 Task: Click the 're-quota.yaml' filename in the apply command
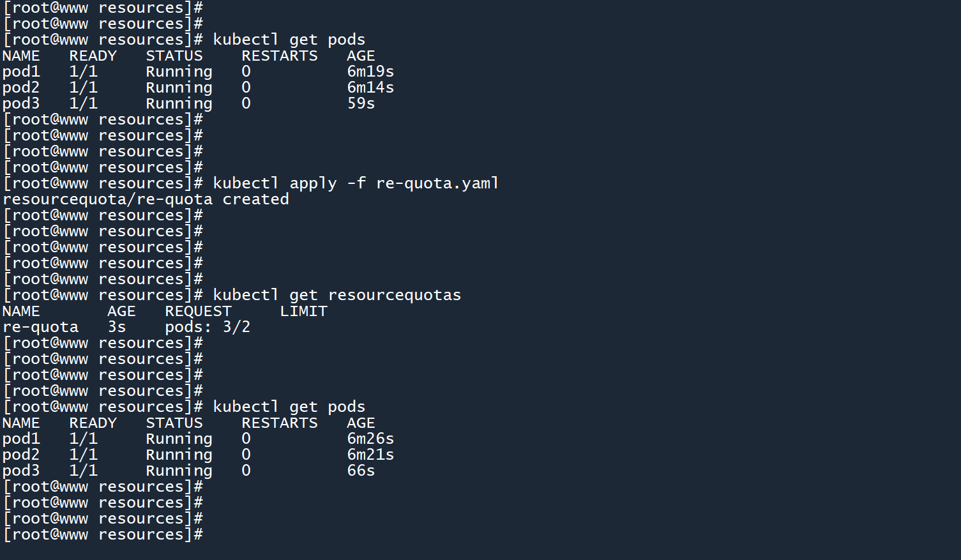(x=437, y=183)
